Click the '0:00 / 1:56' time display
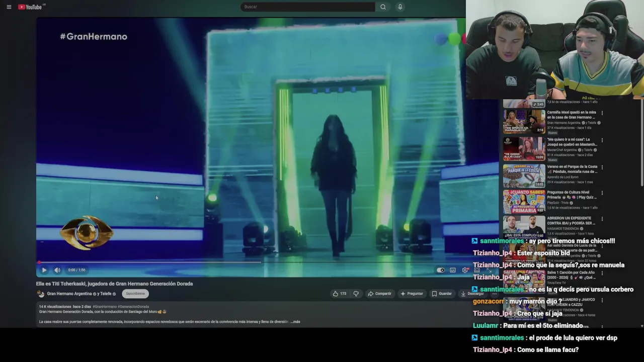This screenshot has height=362, width=644. [76, 270]
